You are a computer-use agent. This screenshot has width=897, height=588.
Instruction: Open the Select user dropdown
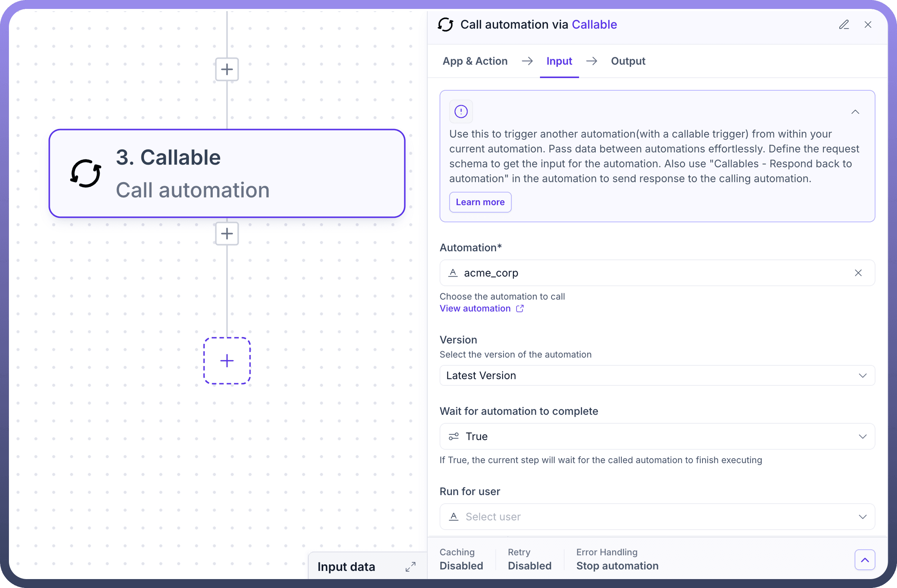[657, 516]
